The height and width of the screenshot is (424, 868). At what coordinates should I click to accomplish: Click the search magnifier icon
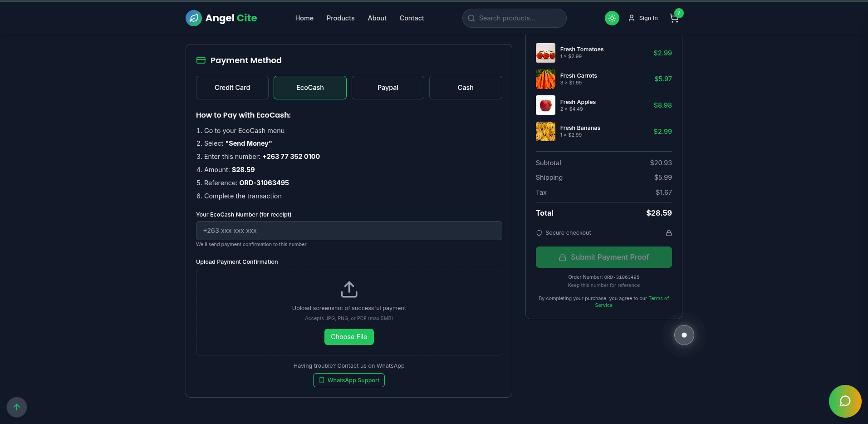pyautogui.click(x=471, y=18)
